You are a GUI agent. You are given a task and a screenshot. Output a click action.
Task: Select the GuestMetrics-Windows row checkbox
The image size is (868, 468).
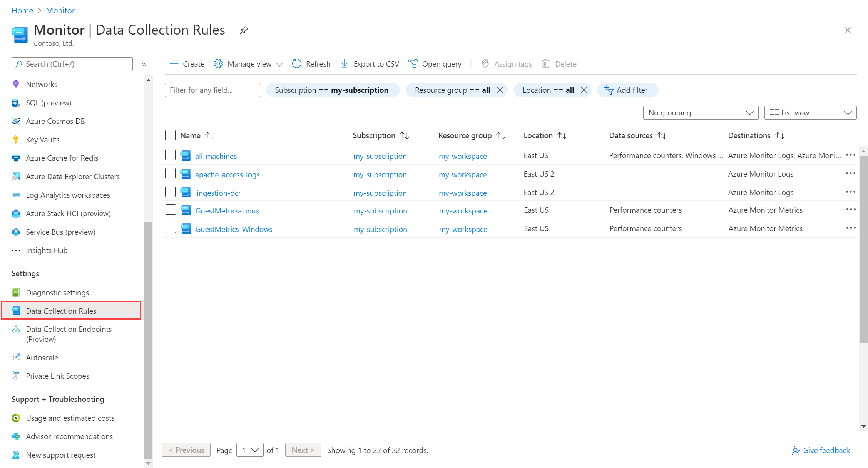click(x=171, y=228)
